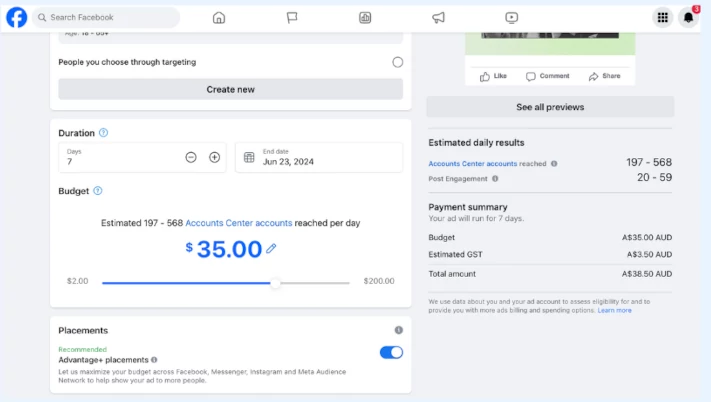
Task: Click the Budget help question icon
Action: pos(97,191)
